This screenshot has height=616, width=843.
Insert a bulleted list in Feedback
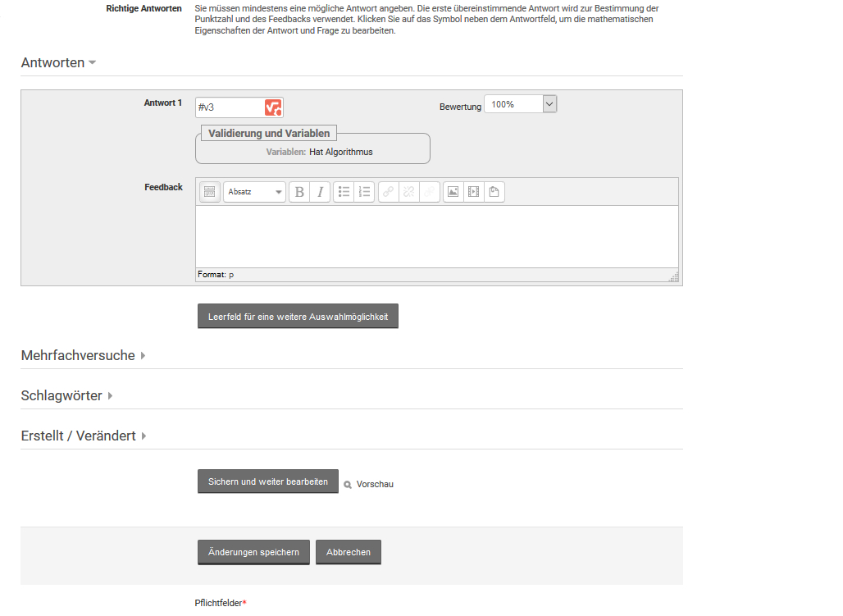[x=344, y=192]
